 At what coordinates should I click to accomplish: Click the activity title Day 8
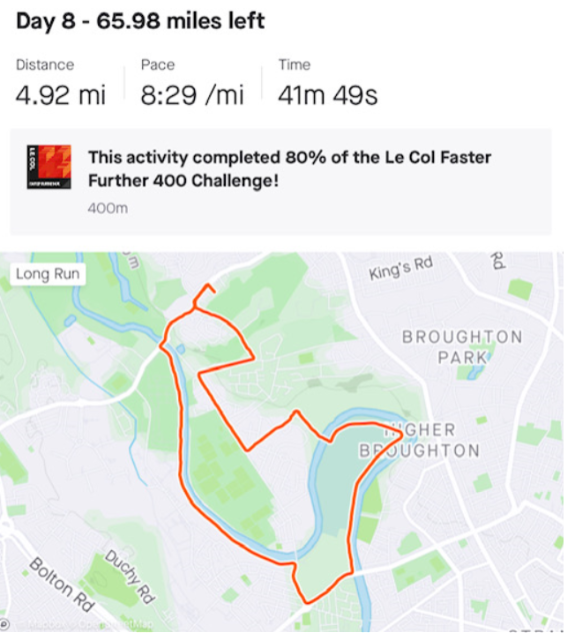tap(140, 21)
